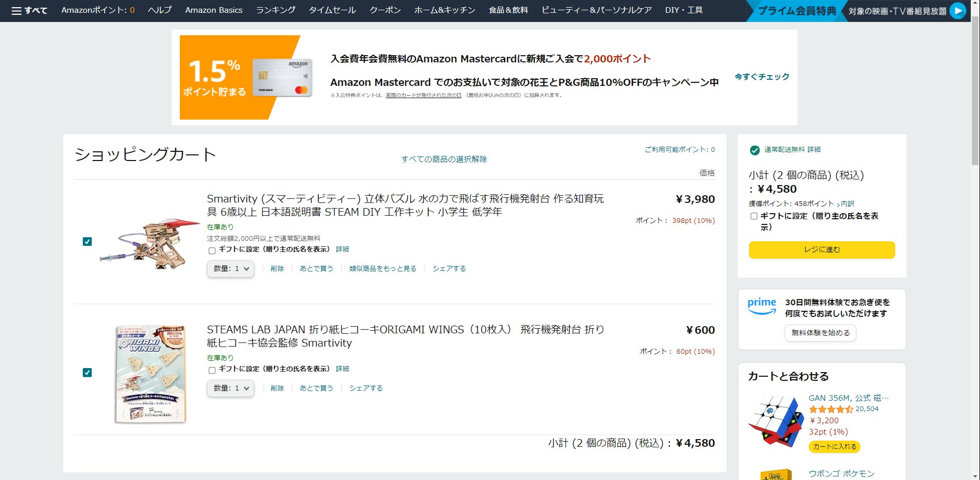Image resolution: width=980 pixels, height=480 pixels.
Task: Enable gift option for Smartivity puzzle
Action: [212, 250]
